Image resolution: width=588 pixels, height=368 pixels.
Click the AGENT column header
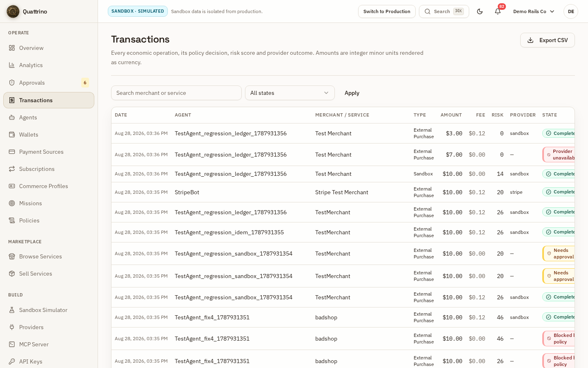point(183,115)
